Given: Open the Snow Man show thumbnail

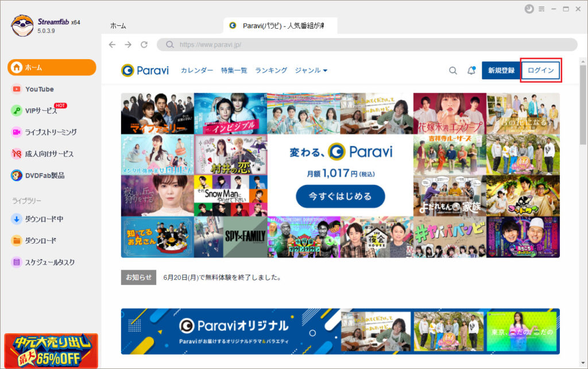Looking at the screenshot, I should coord(231,195).
